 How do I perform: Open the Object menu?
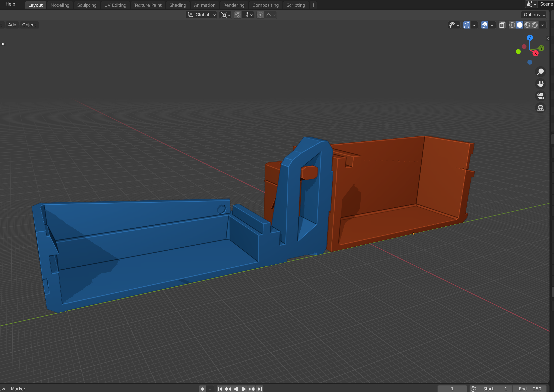click(x=29, y=25)
